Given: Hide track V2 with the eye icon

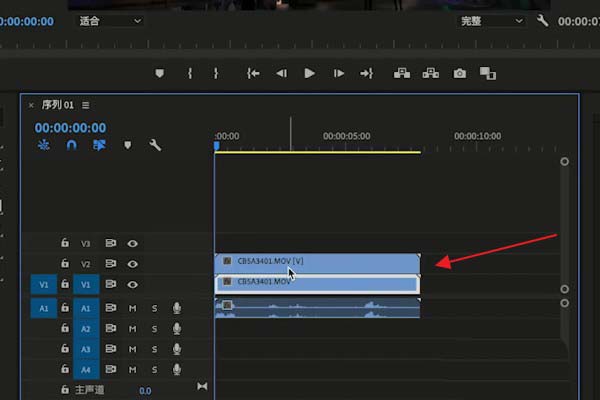Looking at the screenshot, I should pos(132,264).
